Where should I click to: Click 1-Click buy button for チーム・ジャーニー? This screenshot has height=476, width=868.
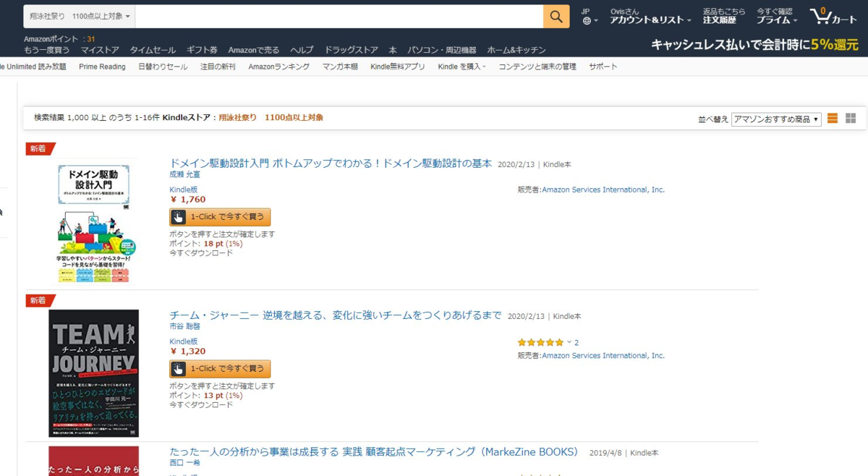pyautogui.click(x=220, y=369)
